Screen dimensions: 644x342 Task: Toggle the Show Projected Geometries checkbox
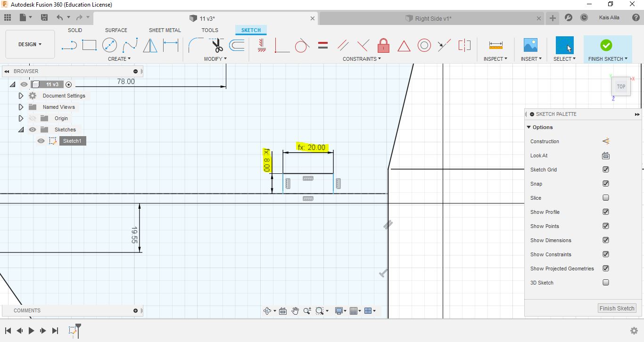606,269
